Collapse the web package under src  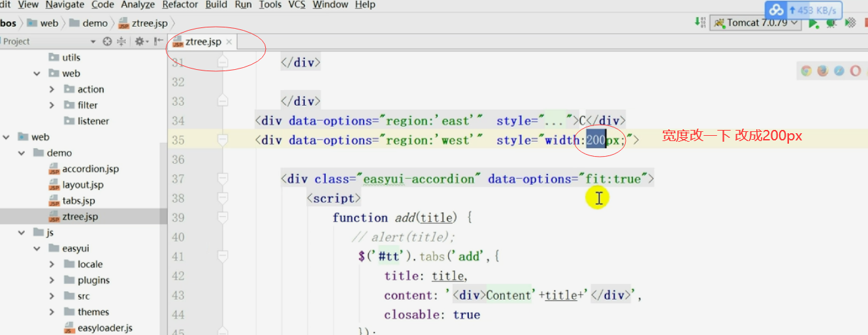coord(37,74)
